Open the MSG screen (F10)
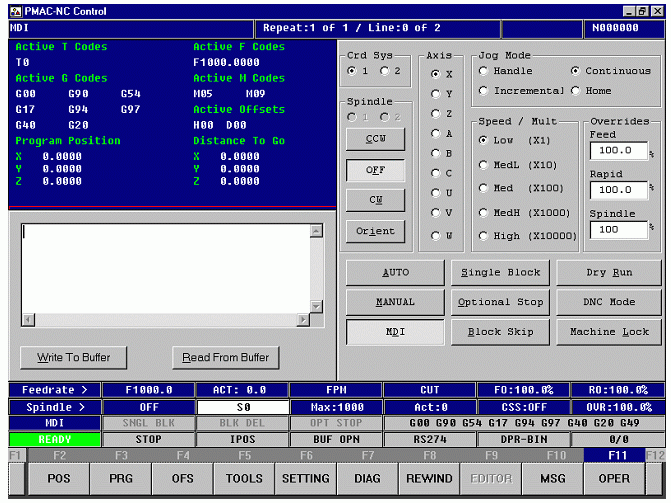Screen dimensions: 671x503 552,479
